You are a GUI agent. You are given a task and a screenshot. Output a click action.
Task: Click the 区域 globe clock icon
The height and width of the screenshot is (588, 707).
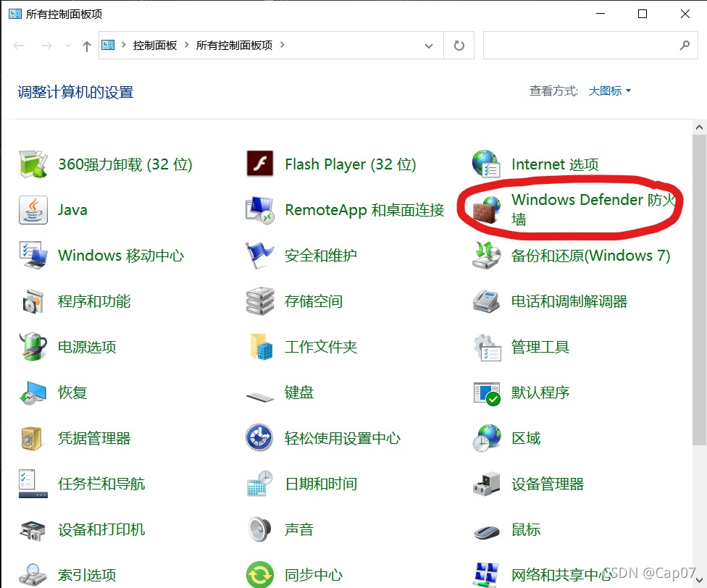click(x=486, y=438)
